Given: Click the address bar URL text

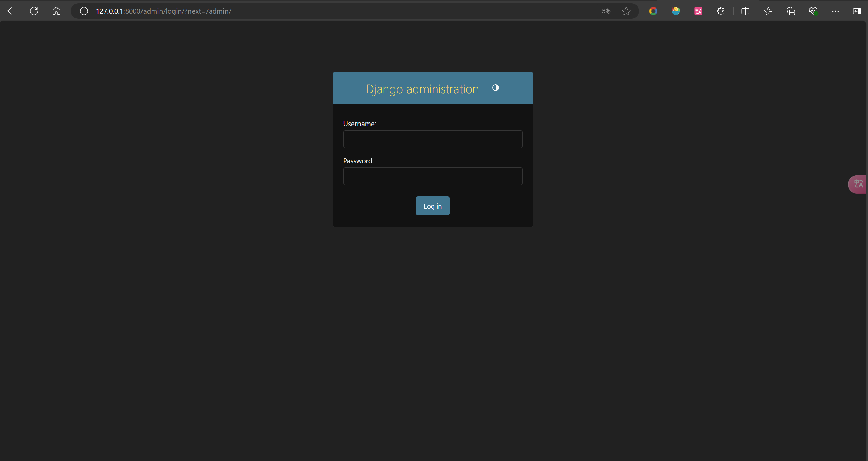Looking at the screenshot, I should [x=163, y=11].
